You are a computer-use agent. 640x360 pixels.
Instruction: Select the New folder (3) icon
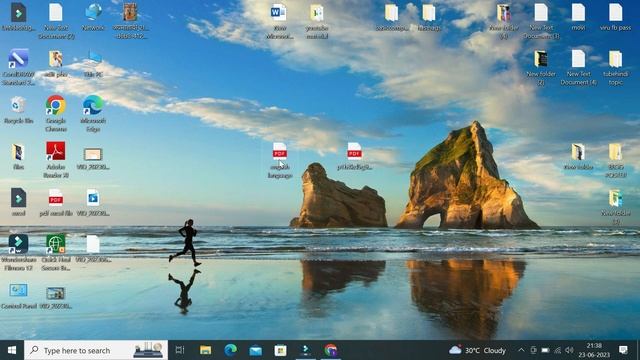(616, 207)
